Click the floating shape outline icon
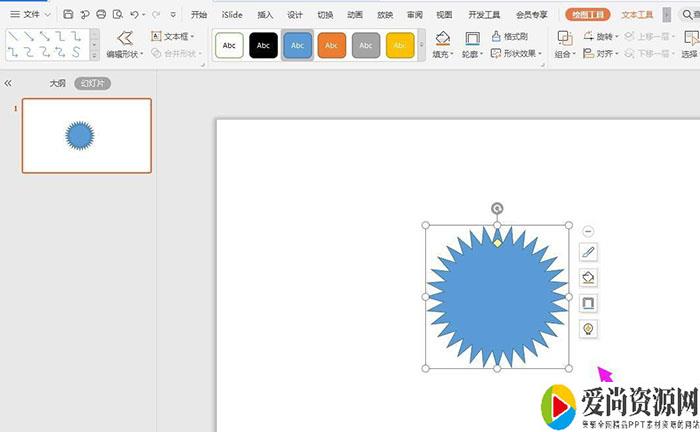Screen dimensions: 700x432 588,302
